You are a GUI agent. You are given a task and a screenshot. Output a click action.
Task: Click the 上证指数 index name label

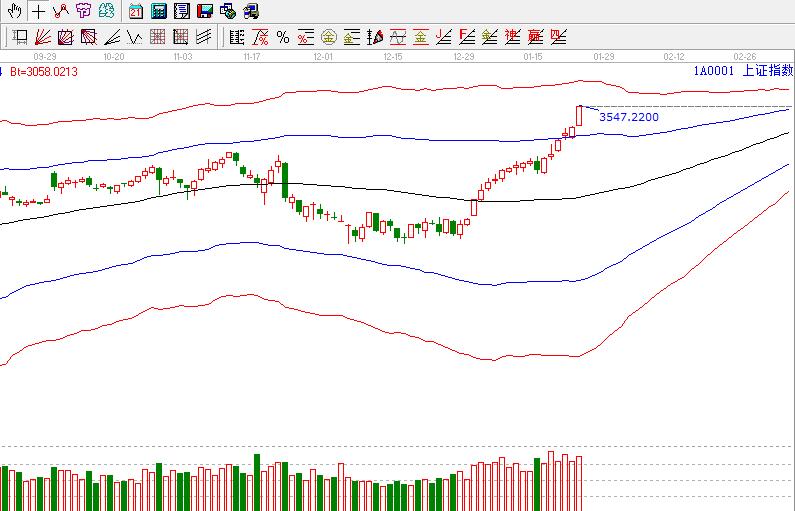tap(765, 71)
